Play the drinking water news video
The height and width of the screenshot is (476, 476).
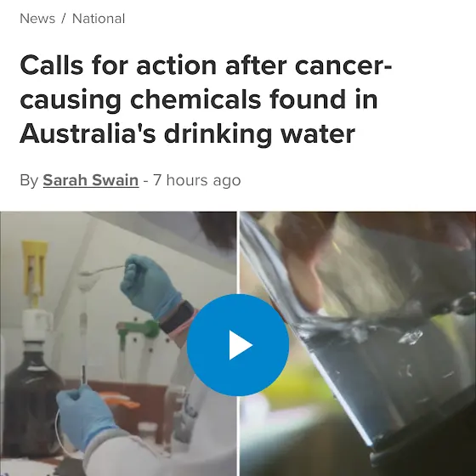tap(238, 345)
